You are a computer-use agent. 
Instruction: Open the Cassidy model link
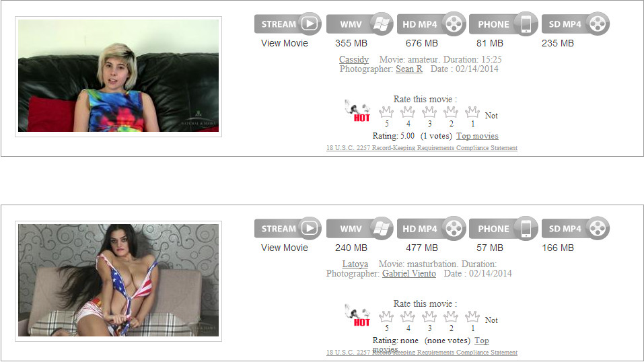click(353, 60)
